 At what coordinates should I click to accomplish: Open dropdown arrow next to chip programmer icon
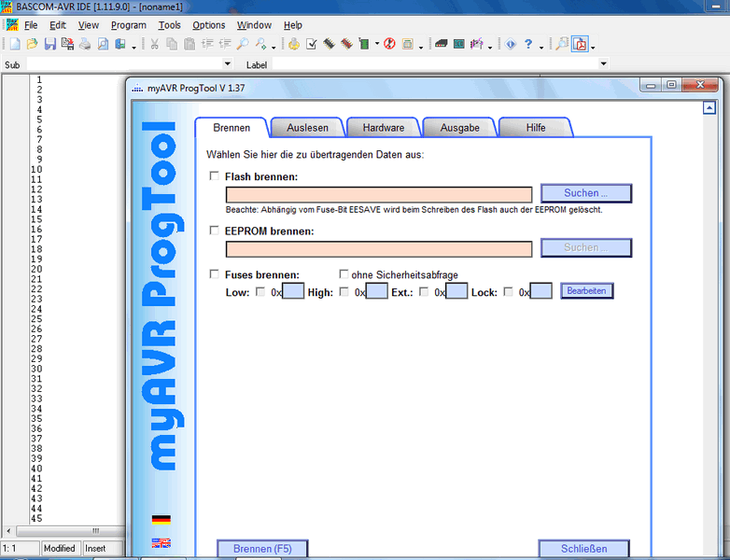tap(376, 44)
